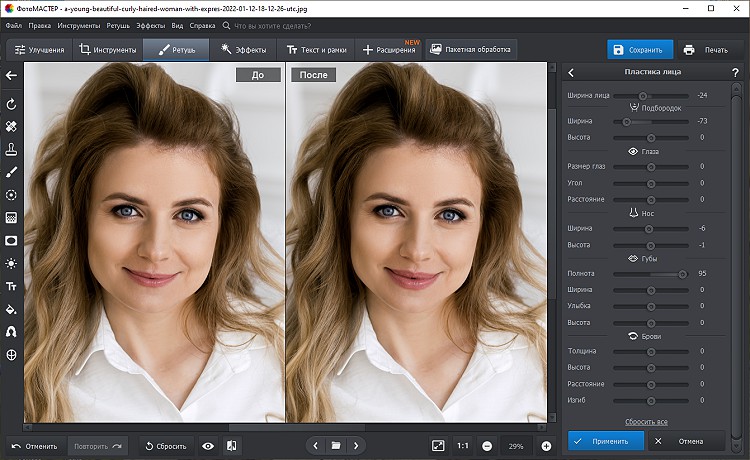Set zoom to 1:1 scale
Image resolution: width=750 pixels, height=460 pixels.
[x=463, y=445]
